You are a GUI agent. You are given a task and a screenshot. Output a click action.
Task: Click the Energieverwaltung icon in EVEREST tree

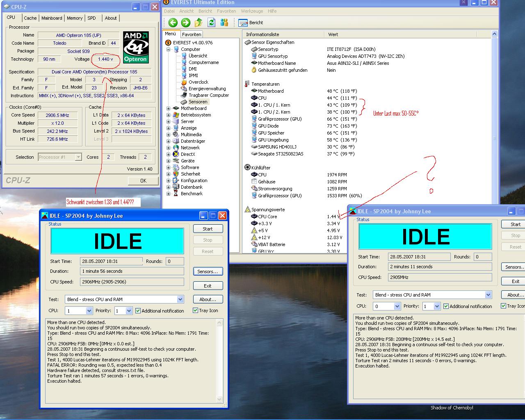click(x=184, y=89)
